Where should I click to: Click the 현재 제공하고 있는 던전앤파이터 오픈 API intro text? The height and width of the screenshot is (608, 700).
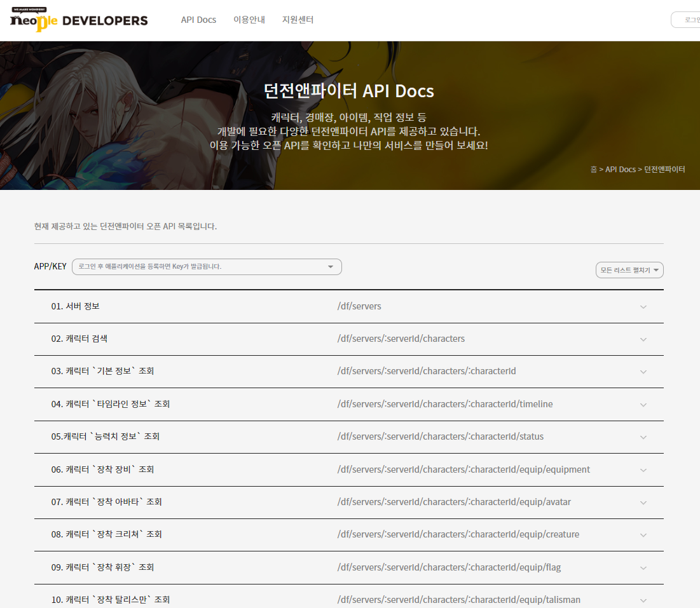[x=125, y=227]
